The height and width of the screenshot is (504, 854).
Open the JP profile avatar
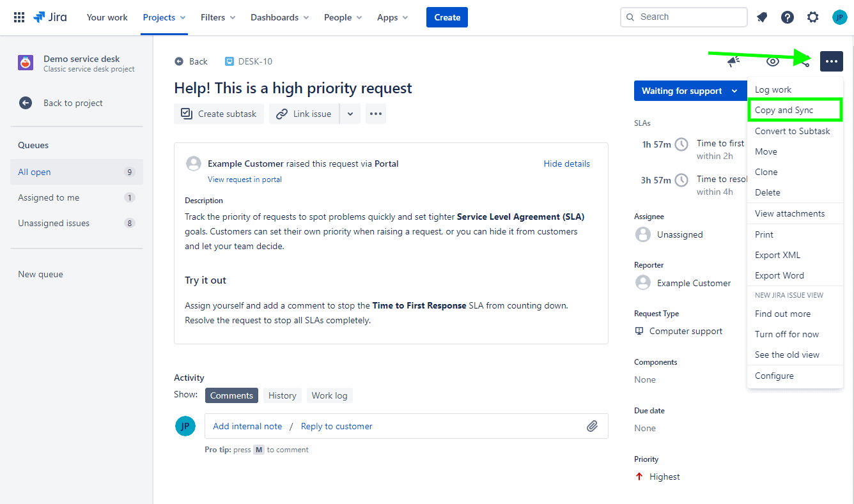839,17
